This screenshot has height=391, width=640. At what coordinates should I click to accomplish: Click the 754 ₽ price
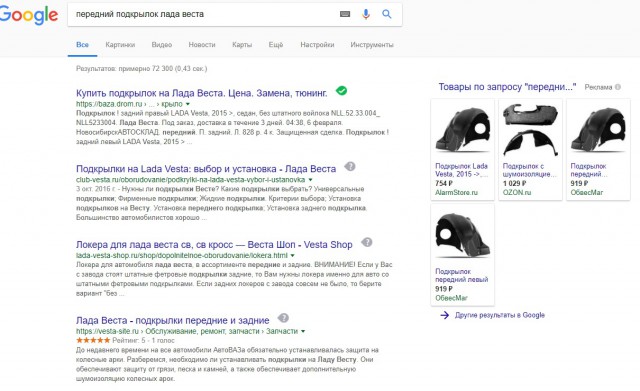444,184
